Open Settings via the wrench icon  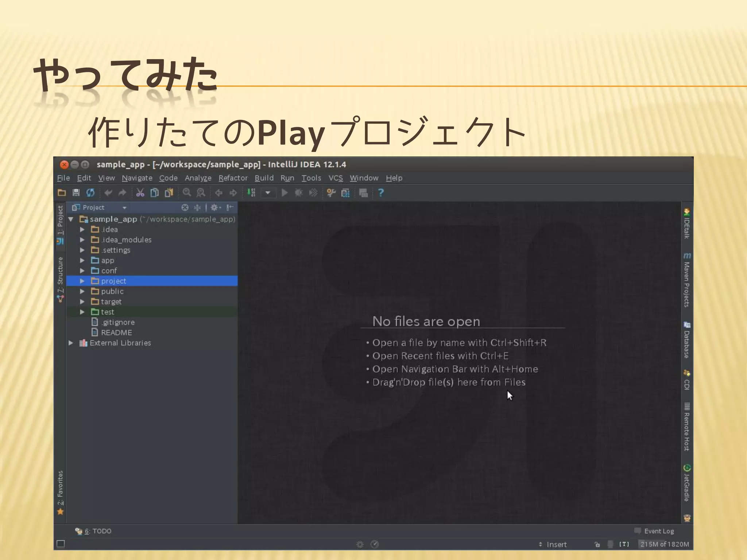(x=331, y=192)
